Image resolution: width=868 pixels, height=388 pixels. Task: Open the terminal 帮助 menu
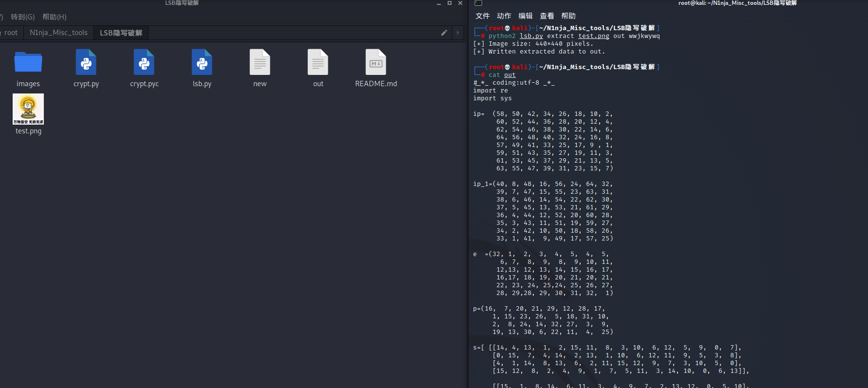568,16
